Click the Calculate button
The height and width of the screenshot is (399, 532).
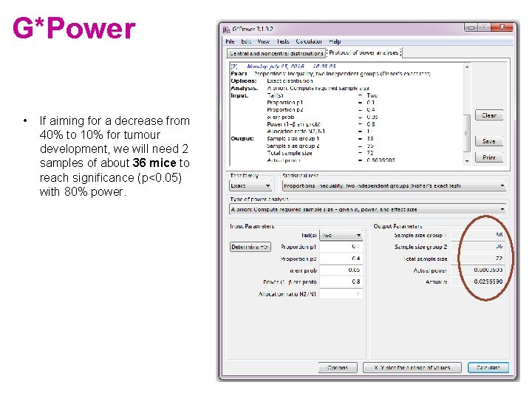pyautogui.click(x=488, y=367)
